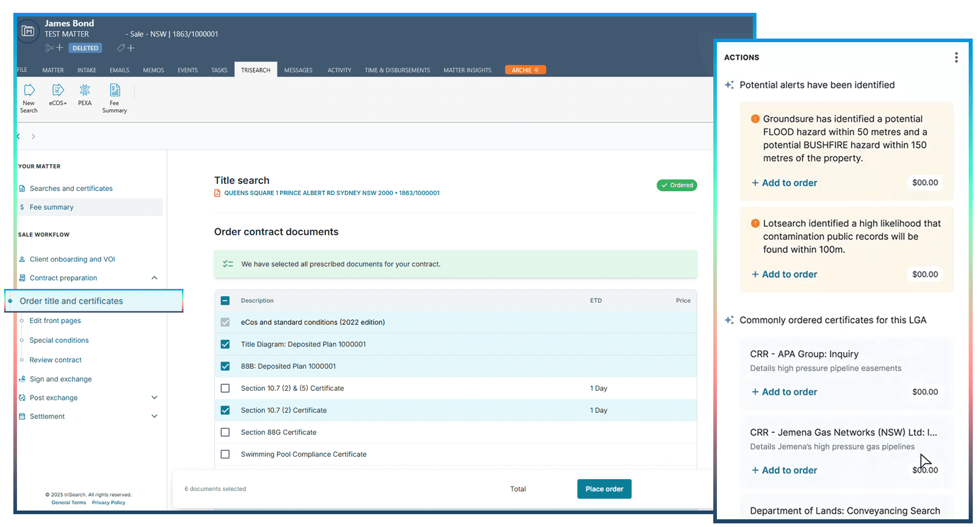
Task: Open the Fee Summary toolbar icon
Action: (115, 90)
